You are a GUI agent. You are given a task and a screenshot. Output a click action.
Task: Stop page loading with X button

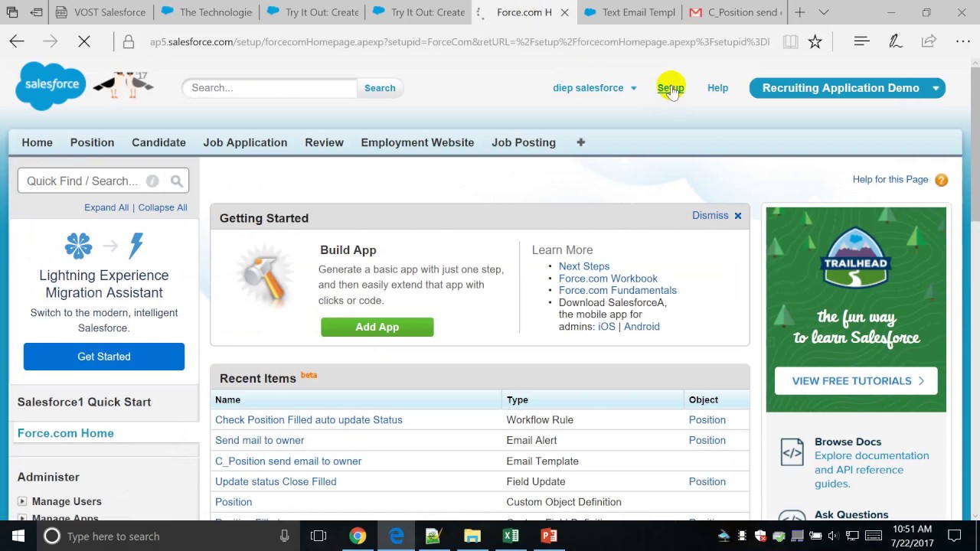(x=84, y=42)
